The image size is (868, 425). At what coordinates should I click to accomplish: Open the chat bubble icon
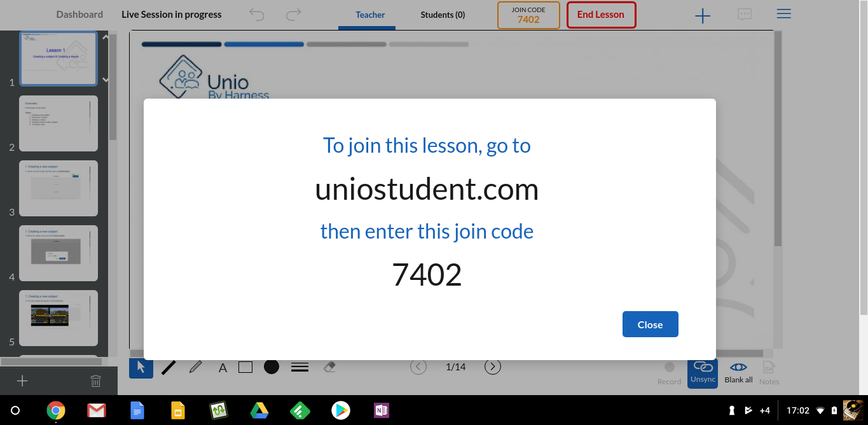745,14
